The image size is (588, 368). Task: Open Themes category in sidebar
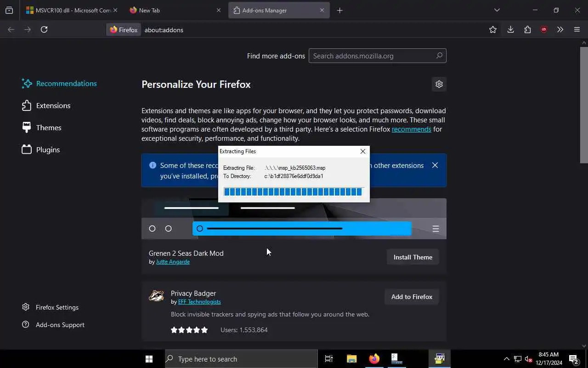coord(41,127)
